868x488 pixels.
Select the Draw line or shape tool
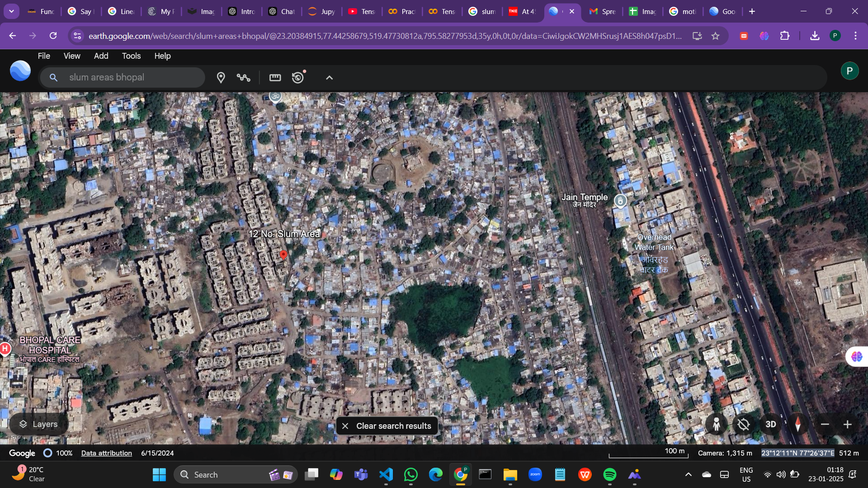pos(244,78)
